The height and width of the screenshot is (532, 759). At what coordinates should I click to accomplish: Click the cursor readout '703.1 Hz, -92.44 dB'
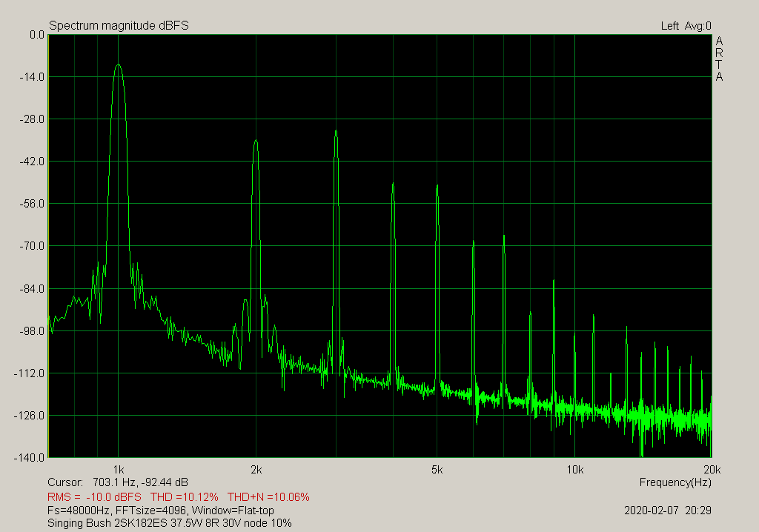[140, 482]
